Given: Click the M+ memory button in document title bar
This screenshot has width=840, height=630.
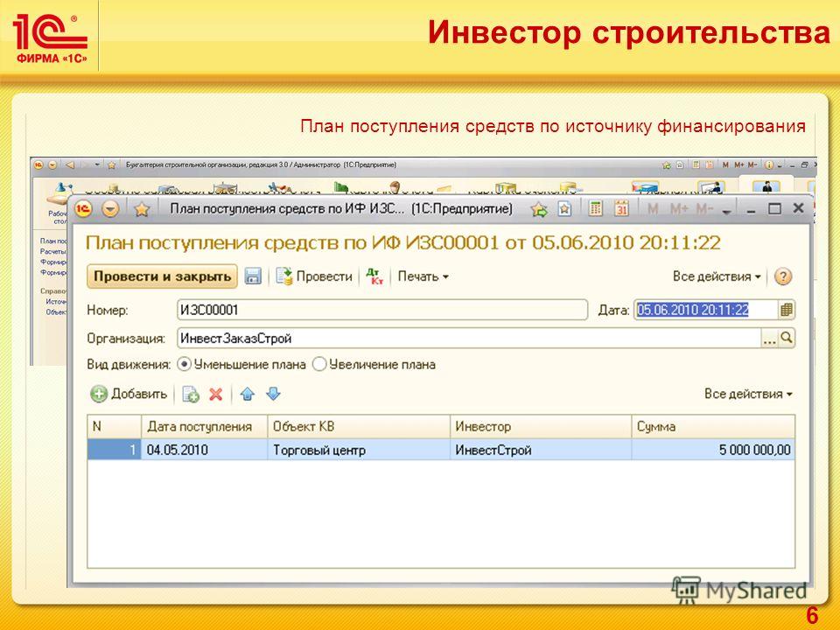Looking at the screenshot, I should 679,208.
